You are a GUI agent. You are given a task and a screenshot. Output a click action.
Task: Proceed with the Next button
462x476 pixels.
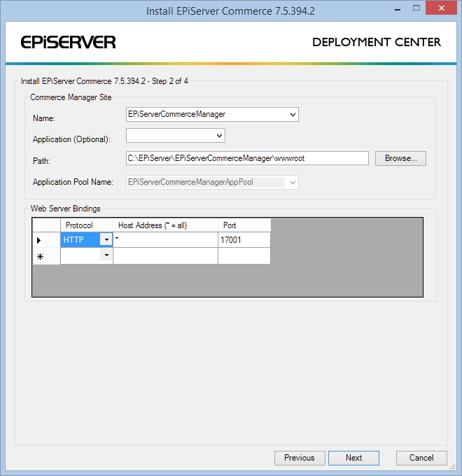(353, 458)
